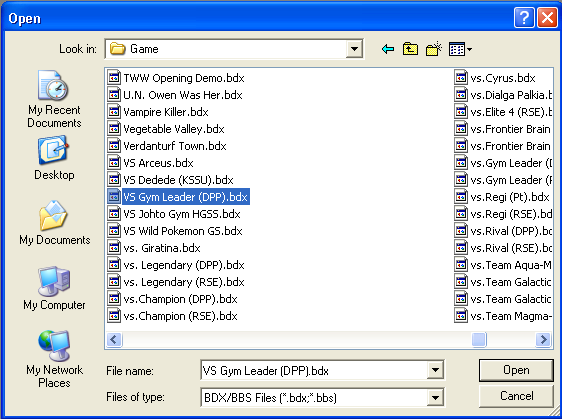Click the Files of type combo box
Screen dimensions: 562x419
tap(323, 397)
